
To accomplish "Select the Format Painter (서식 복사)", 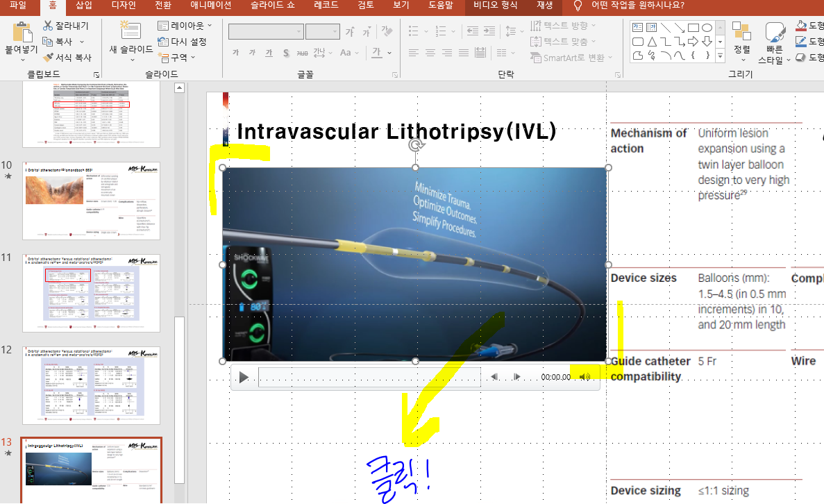I will tap(67, 58).
